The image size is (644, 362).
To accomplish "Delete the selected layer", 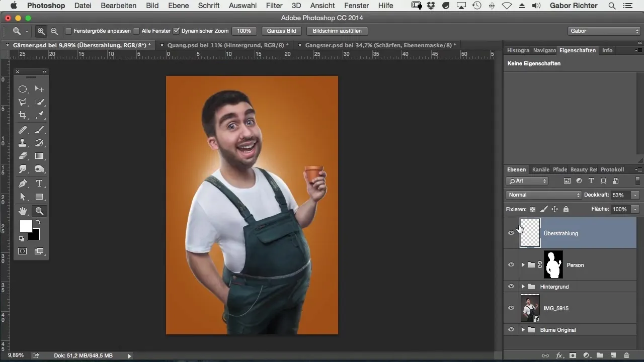I will 626,355.
